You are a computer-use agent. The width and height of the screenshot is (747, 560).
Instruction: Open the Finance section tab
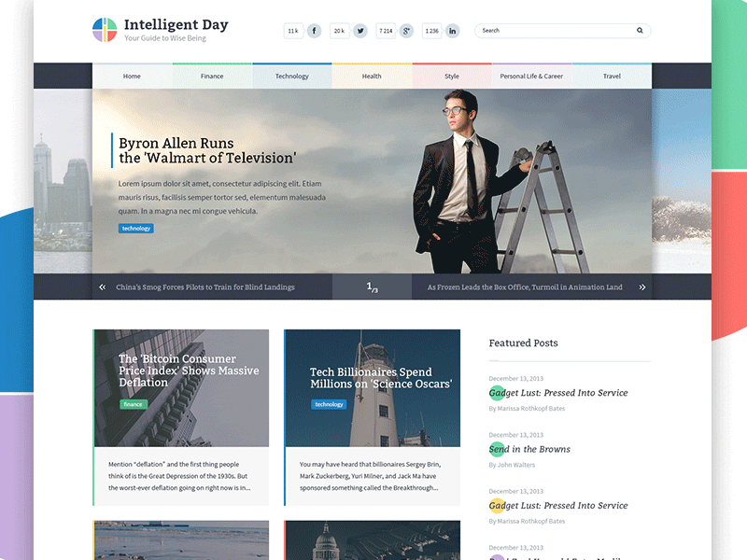[212, 76]
